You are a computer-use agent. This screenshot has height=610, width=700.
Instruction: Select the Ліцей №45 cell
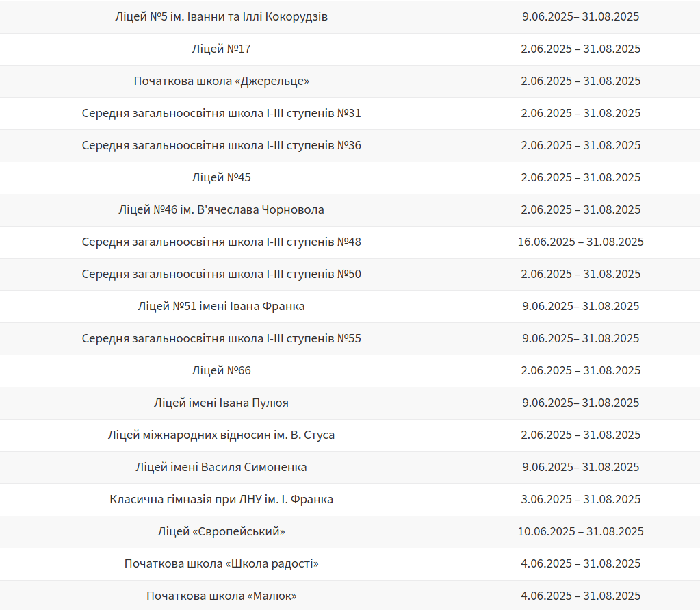(222, 178)
